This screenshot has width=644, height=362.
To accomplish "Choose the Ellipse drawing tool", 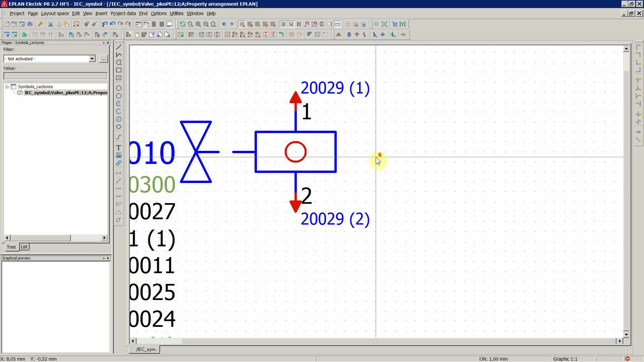I will (119, 127).
